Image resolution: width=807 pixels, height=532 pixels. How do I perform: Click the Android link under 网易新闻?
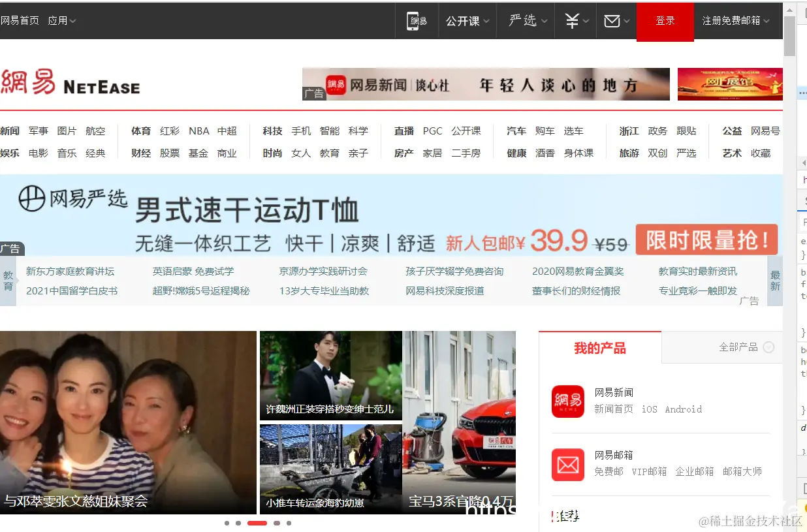pos(684,409)
